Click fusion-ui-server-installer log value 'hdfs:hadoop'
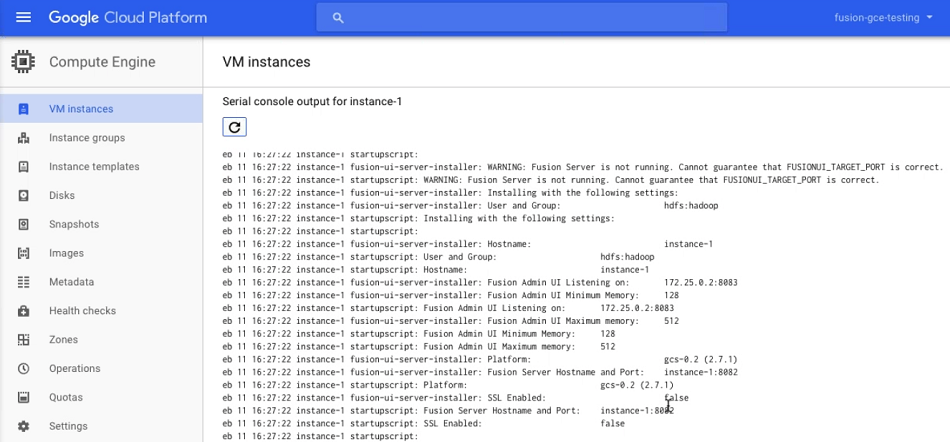 (x=691, y=206)
